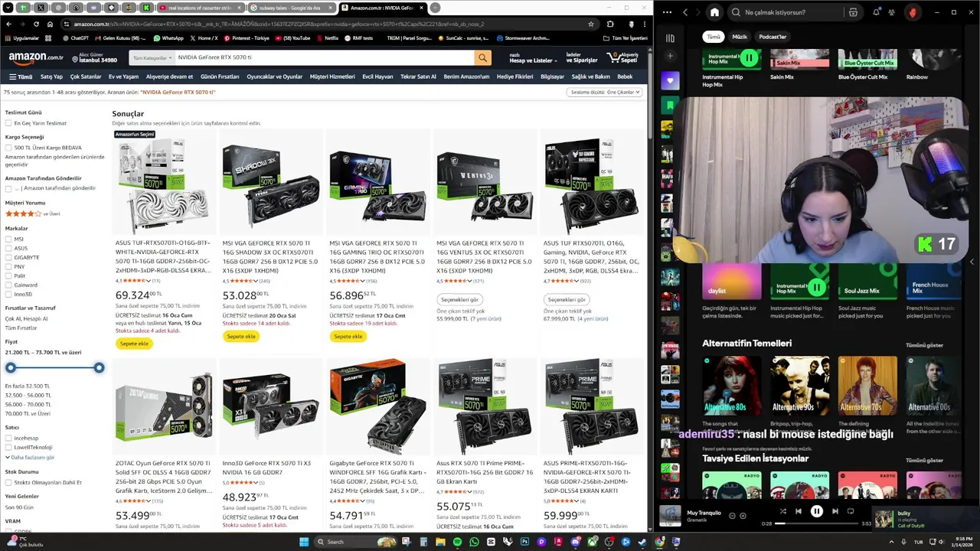
Task: Open Spotify friend activity icon
Action: [891, 12]
